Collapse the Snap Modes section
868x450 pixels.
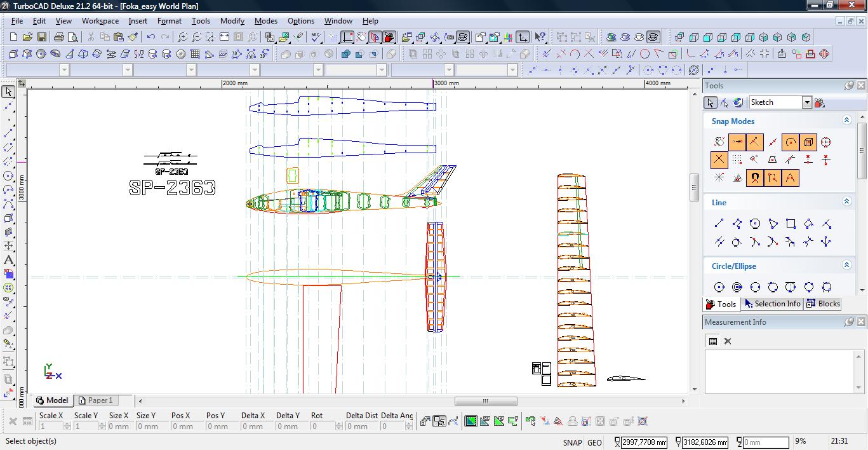[846, 120]
